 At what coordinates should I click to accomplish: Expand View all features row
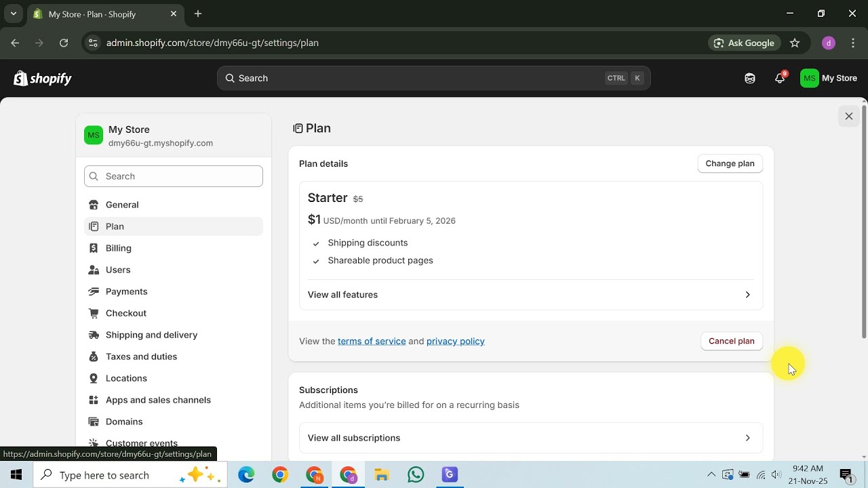click(x=531, y=295)
